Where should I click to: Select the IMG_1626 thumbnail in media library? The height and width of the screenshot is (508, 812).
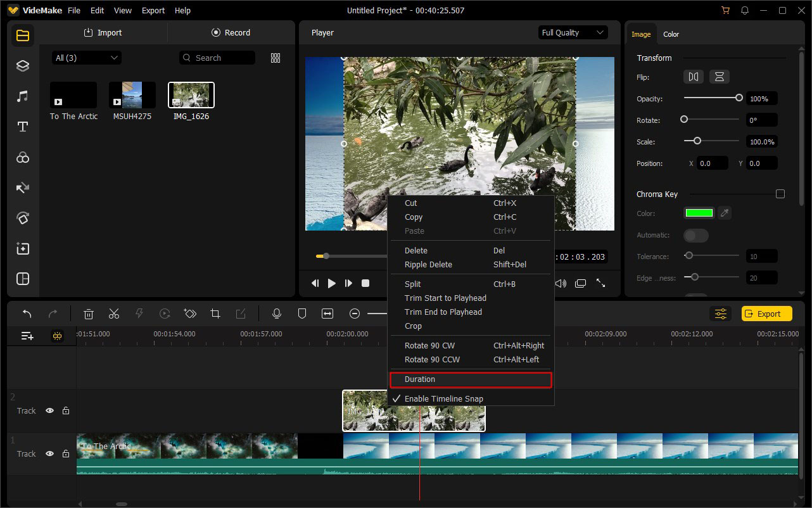pyautogui.click(x=191, y=94)
